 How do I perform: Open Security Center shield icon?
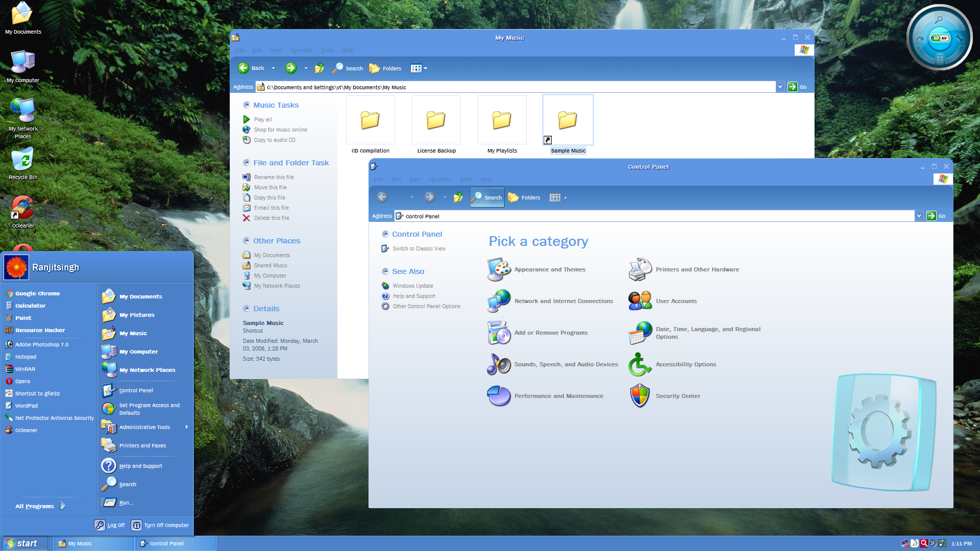pos(640,396)
